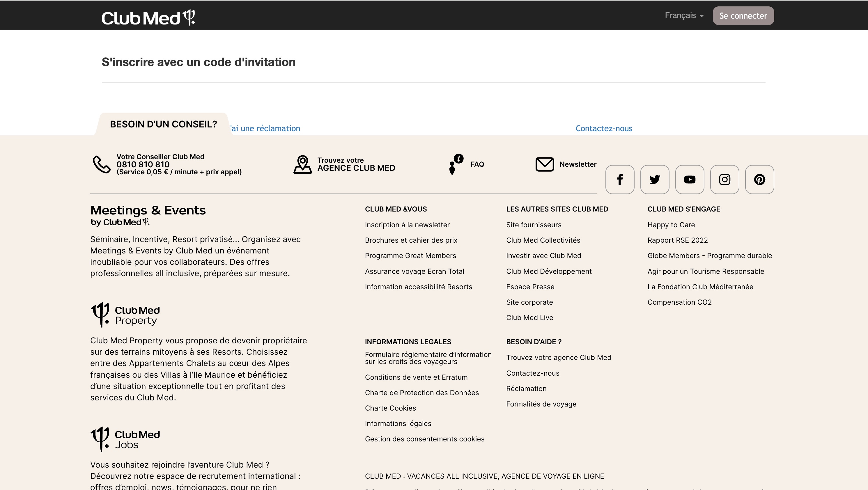Open the Pinterest icon

click(759, 180)
